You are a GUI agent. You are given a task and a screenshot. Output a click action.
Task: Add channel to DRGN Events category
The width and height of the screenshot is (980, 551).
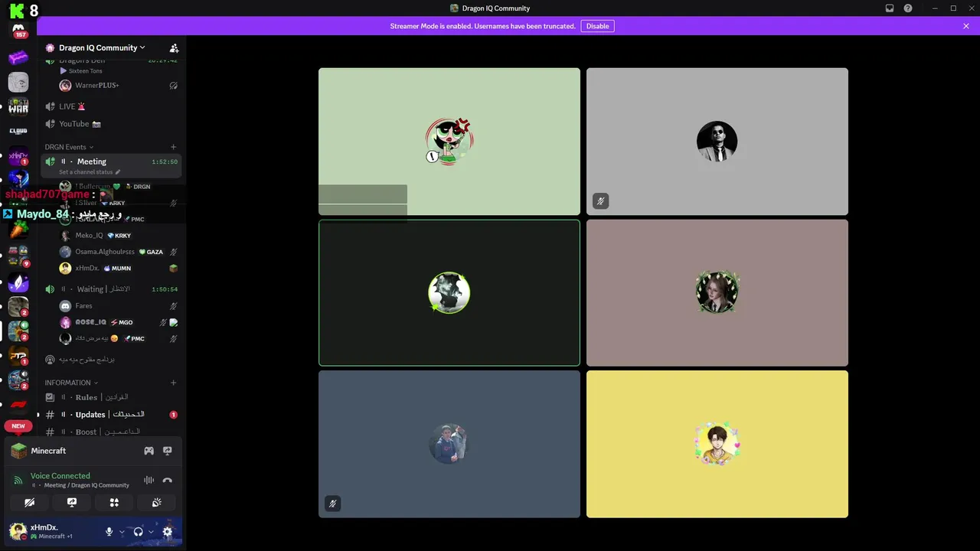[x=173, y=147]
